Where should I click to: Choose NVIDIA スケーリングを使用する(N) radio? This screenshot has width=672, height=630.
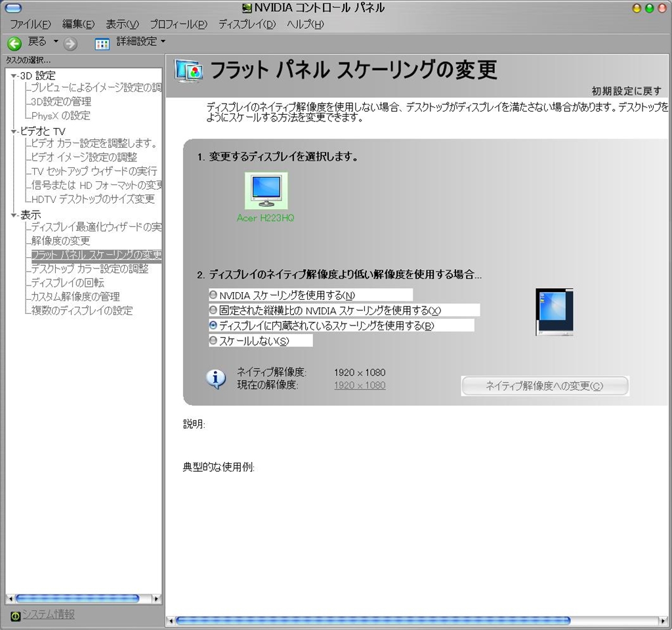213,295
